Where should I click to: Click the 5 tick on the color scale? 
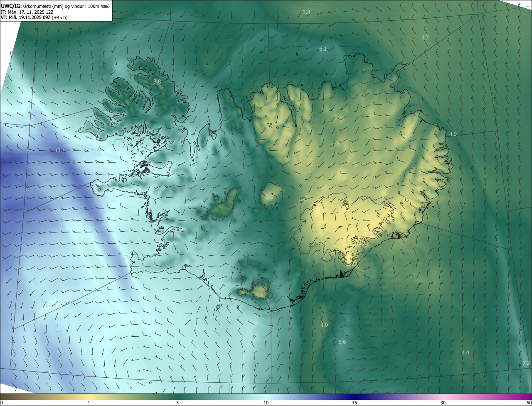177,403
